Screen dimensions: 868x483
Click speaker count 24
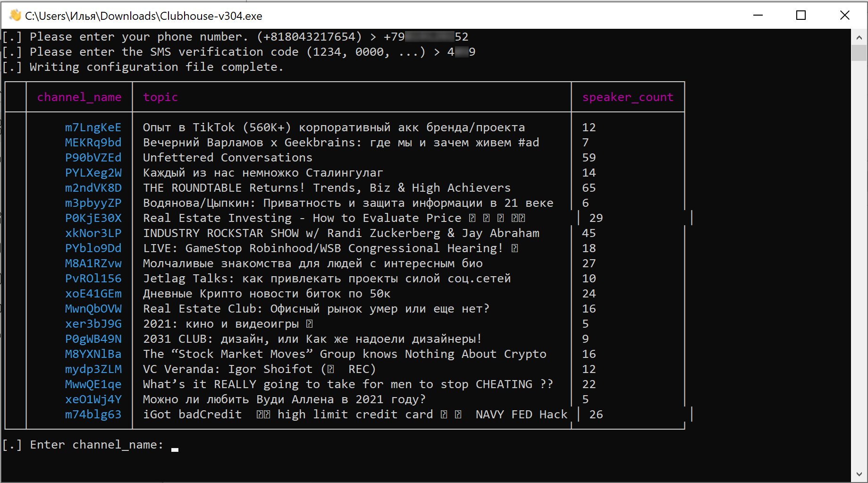pos(589,294)
